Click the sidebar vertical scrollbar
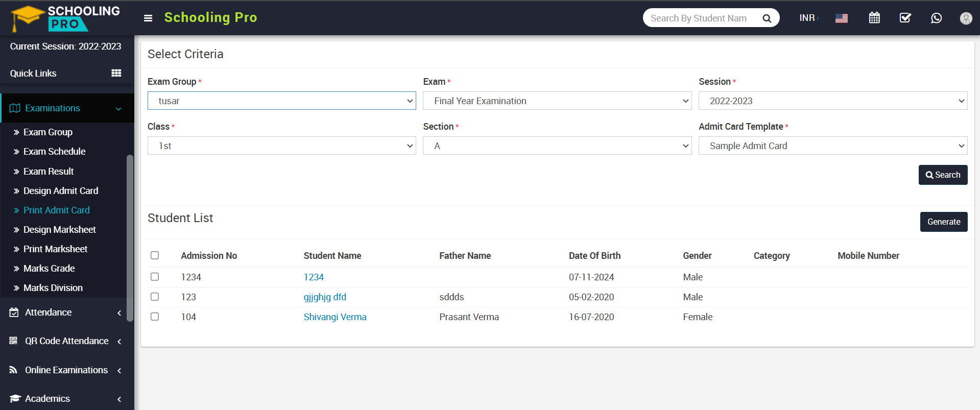The image size is (980, 410). (x=130, y=237)
